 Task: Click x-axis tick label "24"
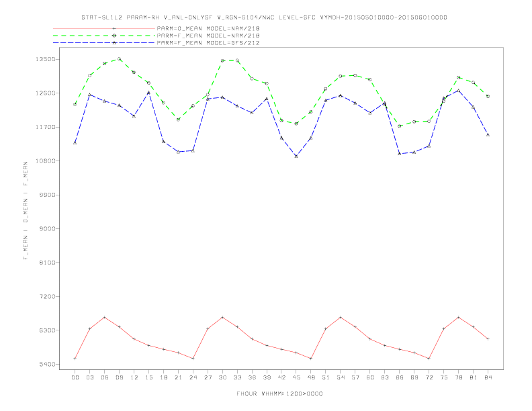[193, 377]
